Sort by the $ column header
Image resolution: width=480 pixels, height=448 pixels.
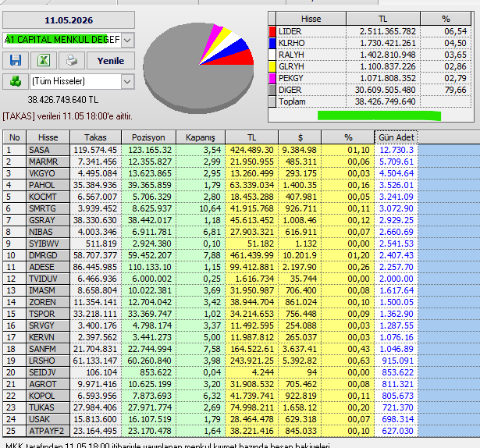(300, 137)
